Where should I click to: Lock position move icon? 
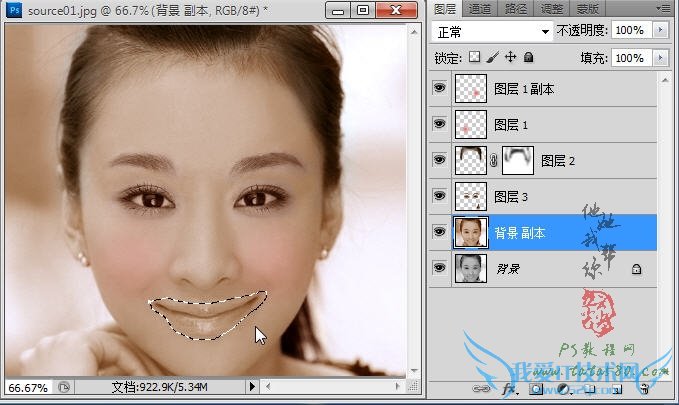(x=511, y=57)
